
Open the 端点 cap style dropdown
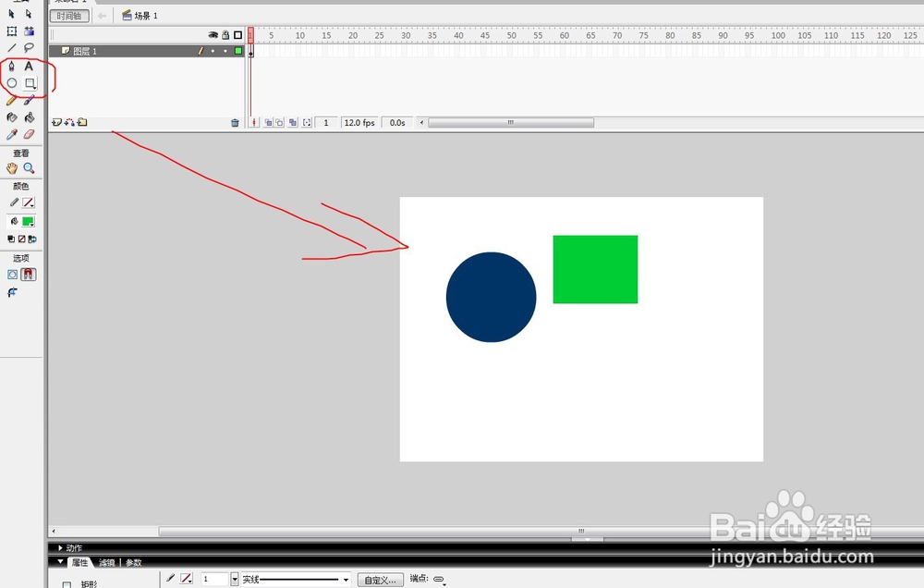click(440, 580)
